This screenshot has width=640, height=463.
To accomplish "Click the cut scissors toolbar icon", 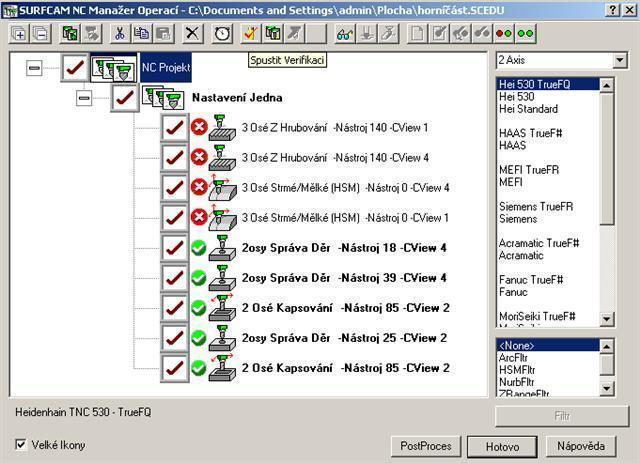I will [x=120, y=33].
